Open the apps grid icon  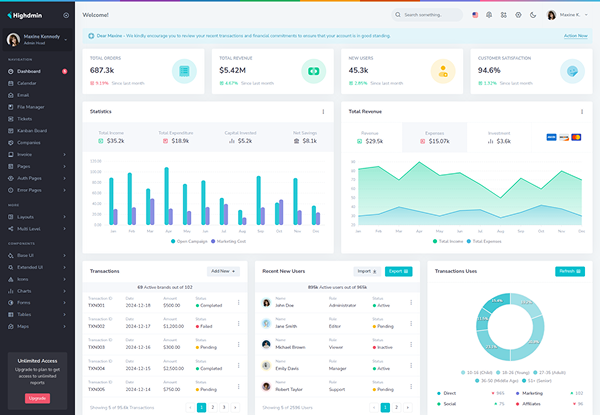point(504,15)
